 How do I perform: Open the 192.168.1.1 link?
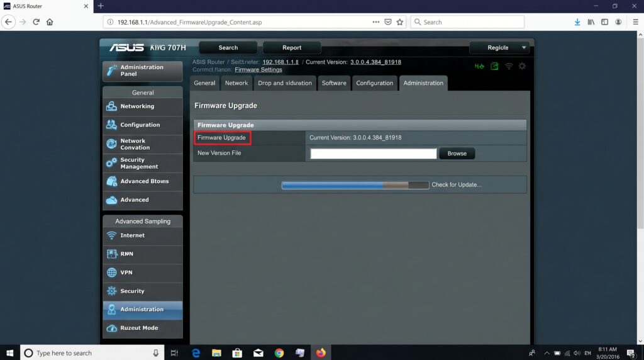pos(280,62)
